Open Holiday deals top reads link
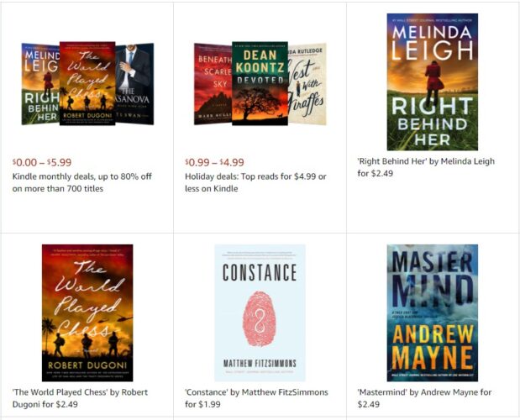Image resolution: width=520 pixels, height=420 pixels. pyautogui.click(x=255, y=182)
